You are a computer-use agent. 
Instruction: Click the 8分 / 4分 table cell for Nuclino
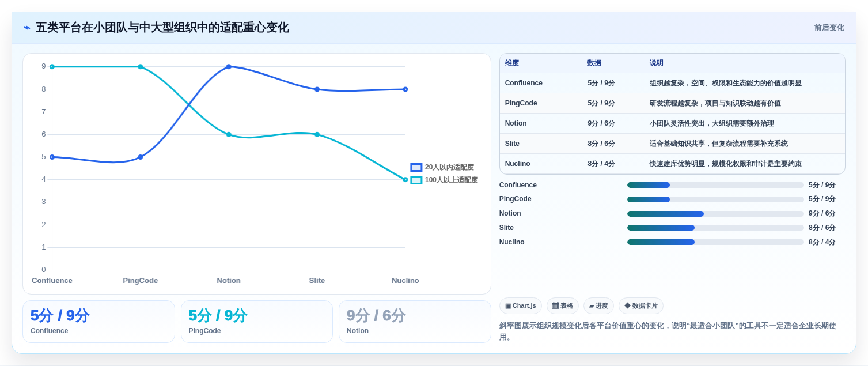[601, 164]
